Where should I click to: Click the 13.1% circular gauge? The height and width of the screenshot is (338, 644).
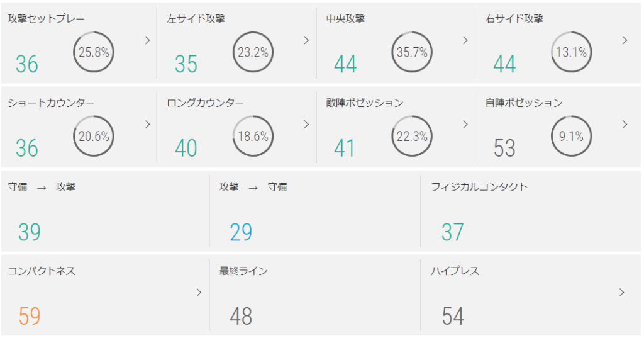[571, 52]
